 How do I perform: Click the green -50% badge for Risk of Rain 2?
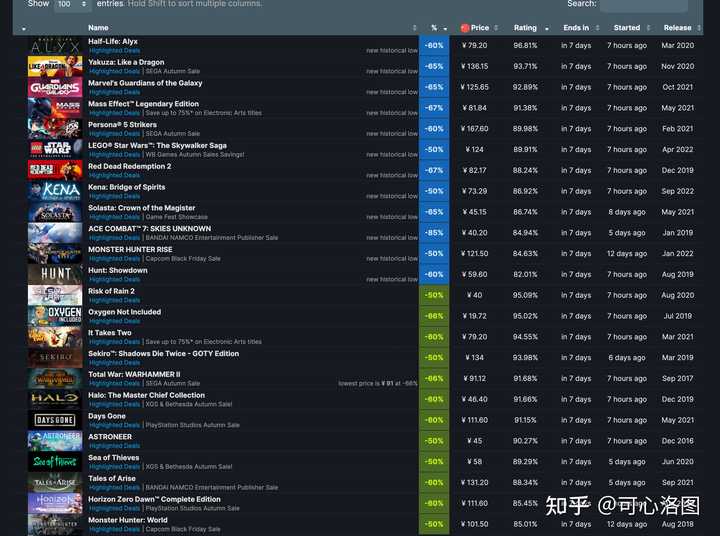click(434, 295)
